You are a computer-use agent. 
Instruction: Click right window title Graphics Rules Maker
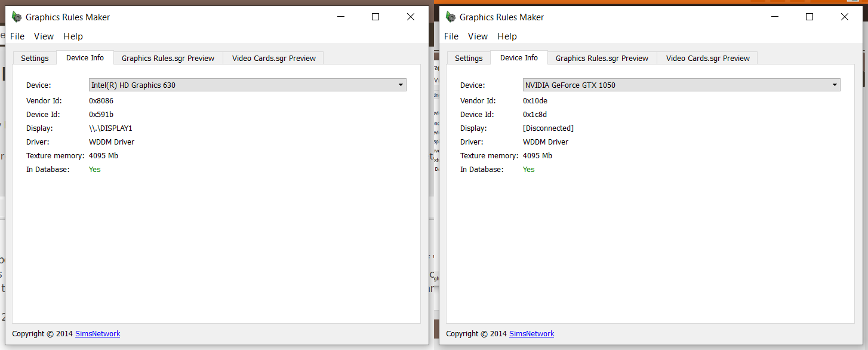coord(502,17)
